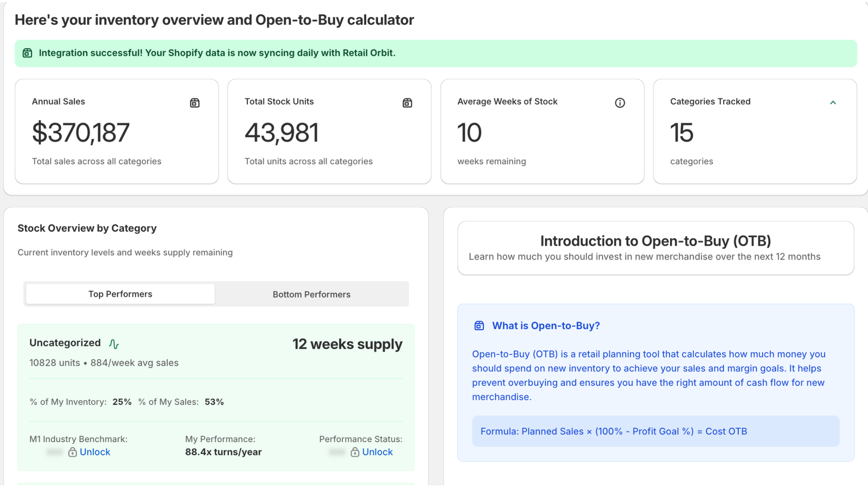Collapse the Categories Tracked chevron

[833, 102]
